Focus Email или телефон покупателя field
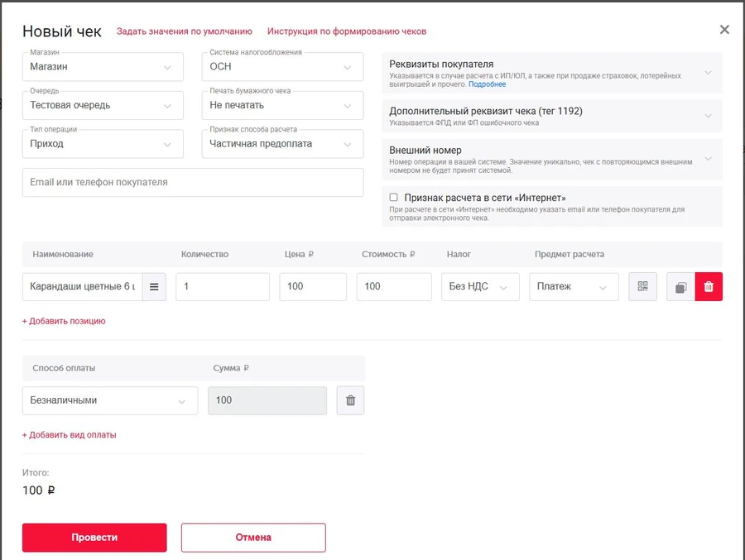Image resolution: width=745 pixels, height=560 pixels. pyautogui.click(x=192, y=183)
